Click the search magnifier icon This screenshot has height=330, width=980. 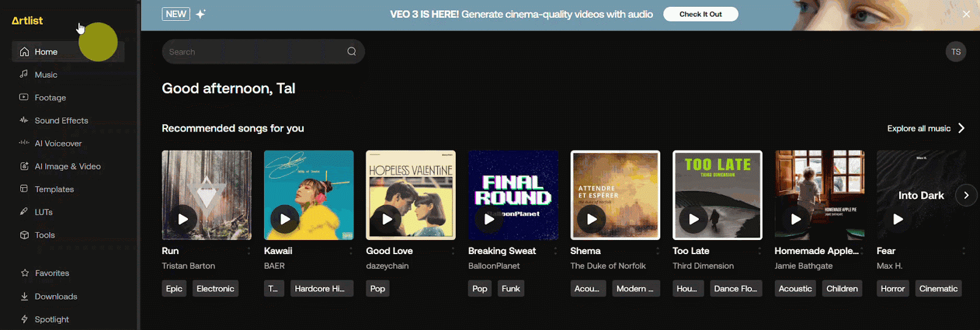[352, 51]
